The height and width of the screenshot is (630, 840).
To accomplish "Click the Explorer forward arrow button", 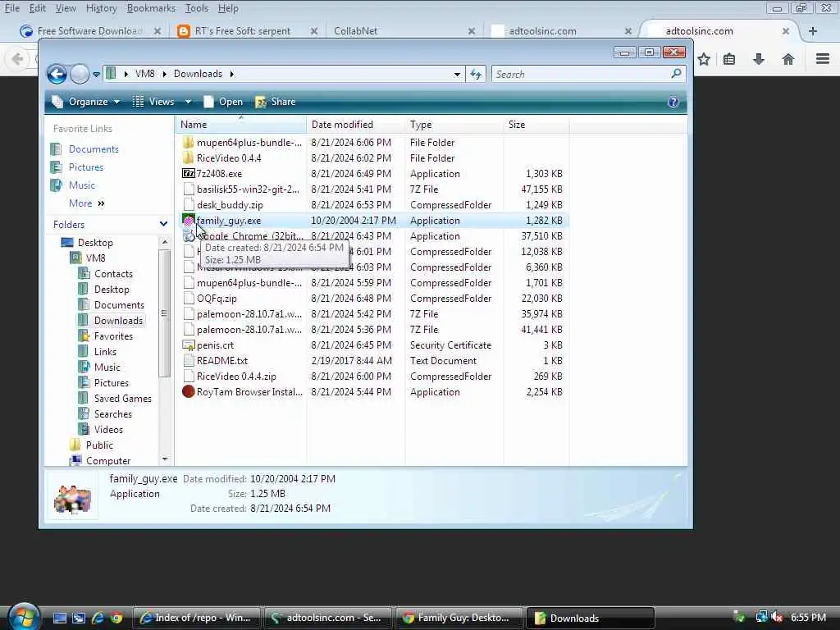I will click(x=80, y=74).
